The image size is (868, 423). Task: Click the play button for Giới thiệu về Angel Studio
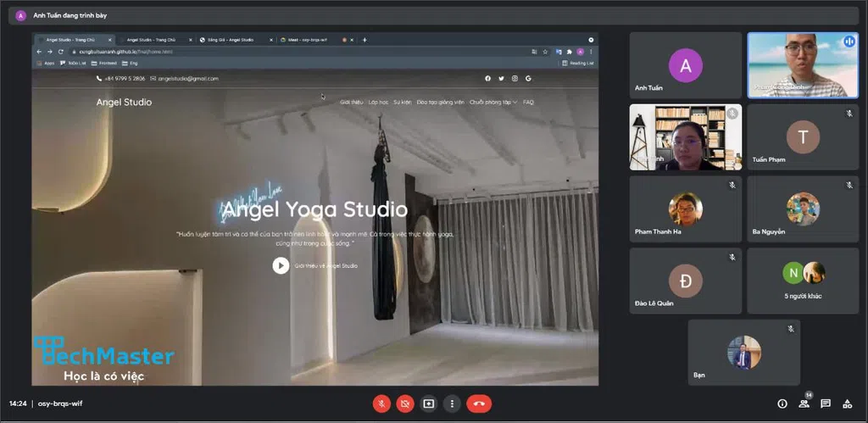[281, 266]
